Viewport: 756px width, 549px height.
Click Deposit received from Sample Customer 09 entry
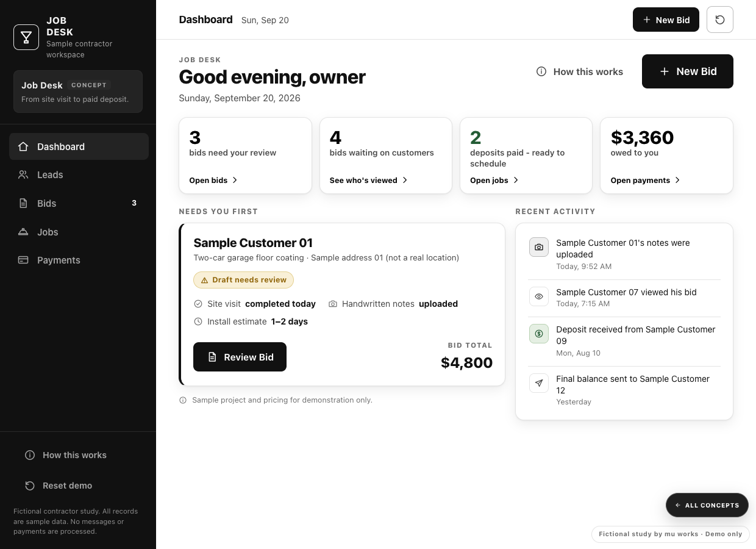(624, 341)
